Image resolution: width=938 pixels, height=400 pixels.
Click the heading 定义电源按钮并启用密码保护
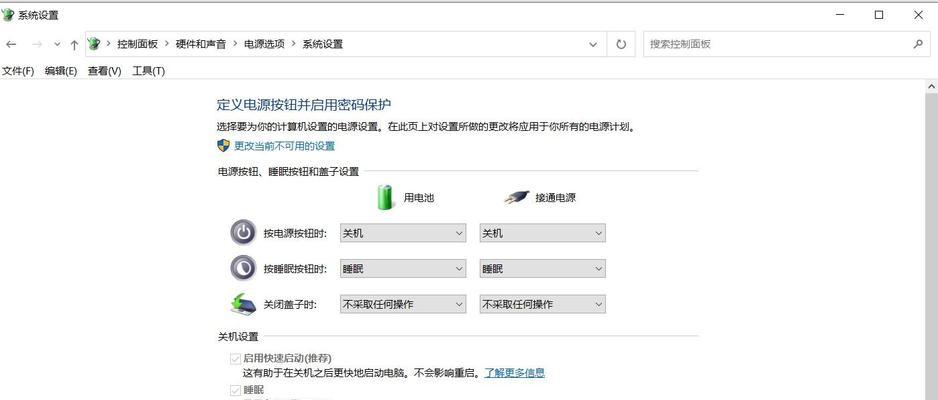click(x=304, y=105)
